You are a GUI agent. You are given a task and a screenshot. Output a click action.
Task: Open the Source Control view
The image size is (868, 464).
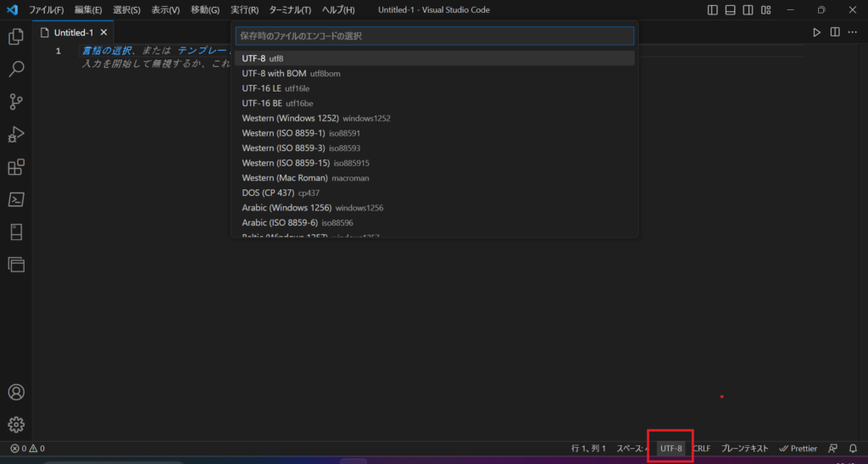coord(16,102)
